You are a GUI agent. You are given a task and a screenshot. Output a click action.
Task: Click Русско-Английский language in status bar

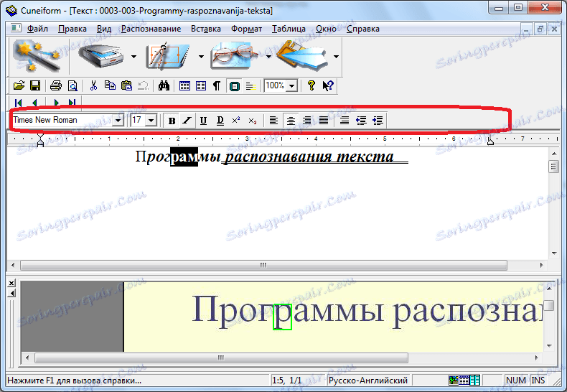pos(368,381)
